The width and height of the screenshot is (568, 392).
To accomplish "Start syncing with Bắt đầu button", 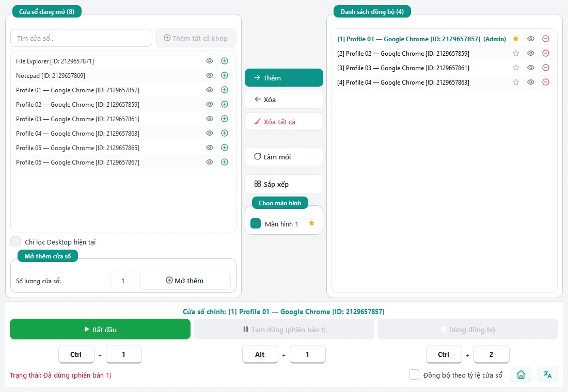I will [100, 330].
